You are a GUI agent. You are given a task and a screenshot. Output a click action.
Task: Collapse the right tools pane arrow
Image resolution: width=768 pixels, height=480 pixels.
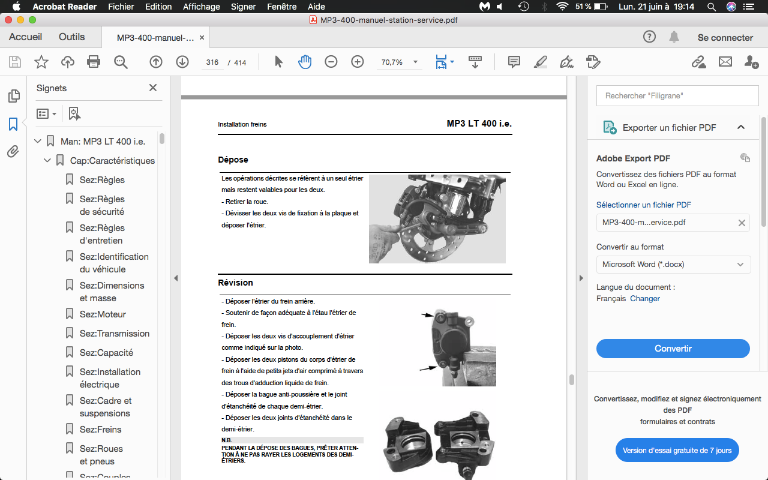click(581, 278)
